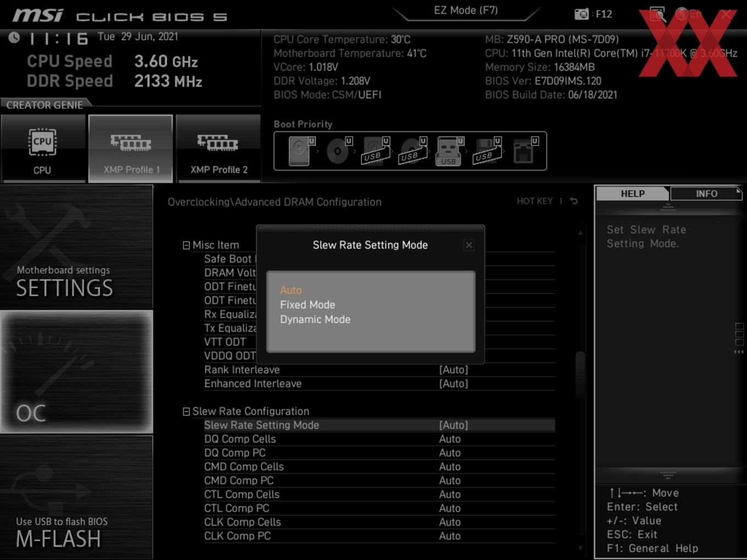
Task: Select the USB hard disk boot icon
Action: tap(376, 150)
